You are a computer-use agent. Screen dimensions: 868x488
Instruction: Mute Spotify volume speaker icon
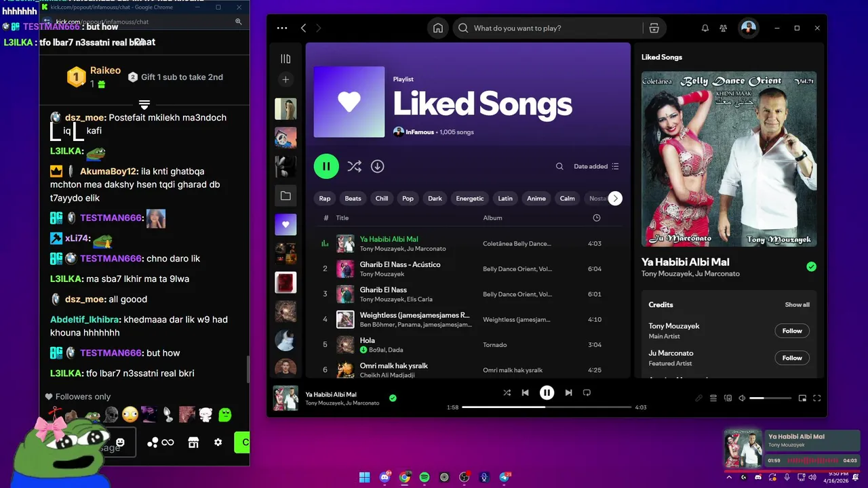pyautogui.click(x=742, y=399)
